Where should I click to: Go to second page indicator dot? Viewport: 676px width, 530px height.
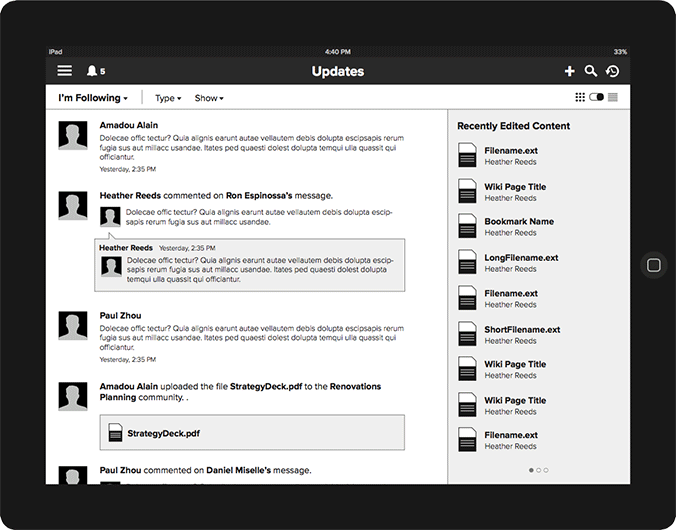pos(538,469)
